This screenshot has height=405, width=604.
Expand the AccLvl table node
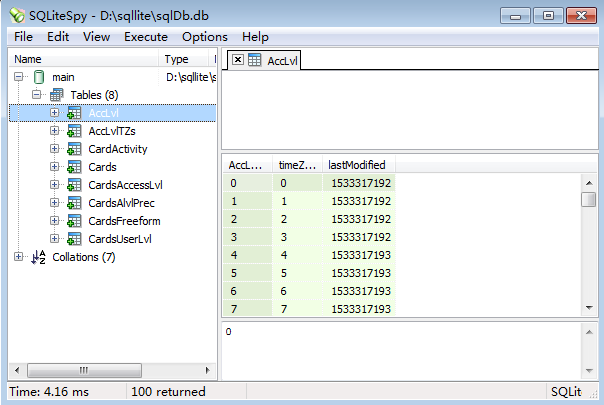[x=54, y=113]
